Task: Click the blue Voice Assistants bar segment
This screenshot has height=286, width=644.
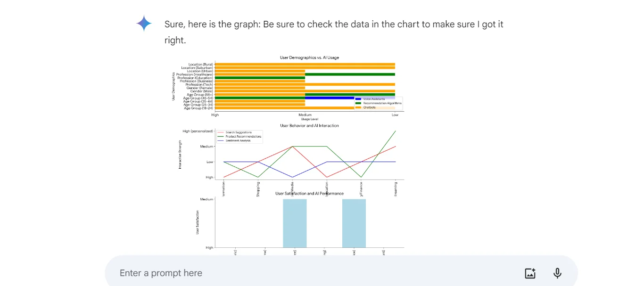Action: (x=330, y=98)
